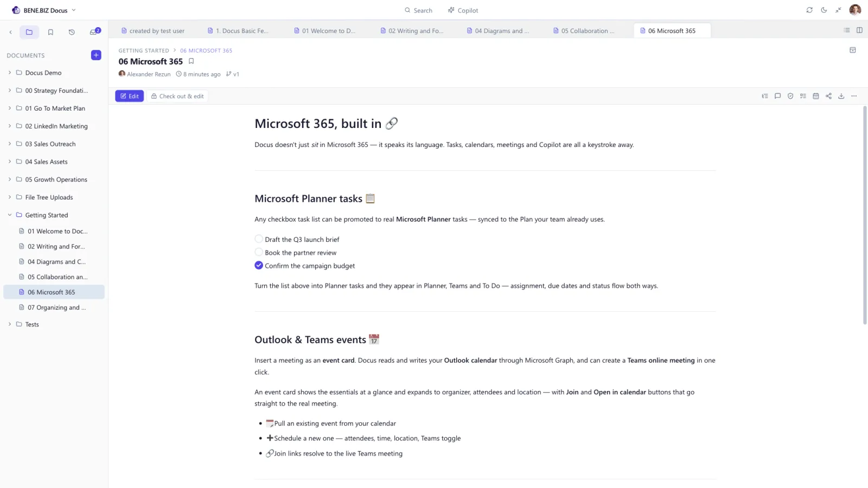Expand the 03 Sales Outreach folder
This screenshot has width=868, height=488.
point(10,144)
